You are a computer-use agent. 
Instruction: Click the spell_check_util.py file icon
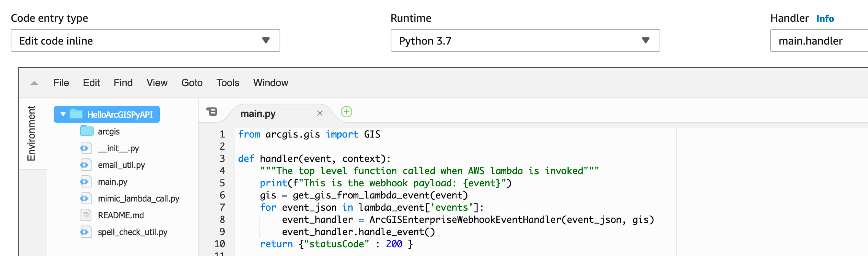86,232
